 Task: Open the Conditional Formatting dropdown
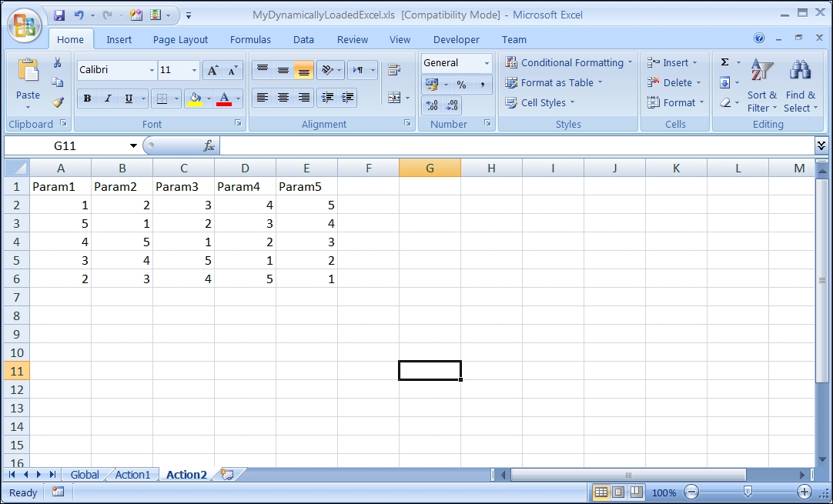569,62
